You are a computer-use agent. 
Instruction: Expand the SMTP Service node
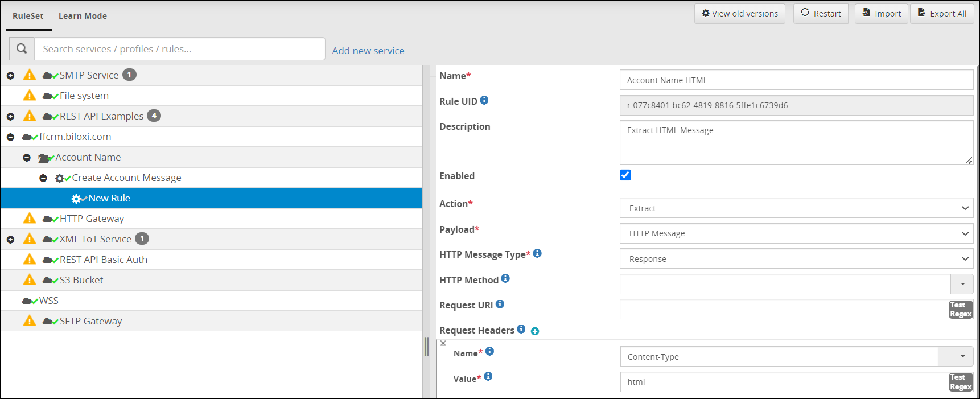point(10,76)
